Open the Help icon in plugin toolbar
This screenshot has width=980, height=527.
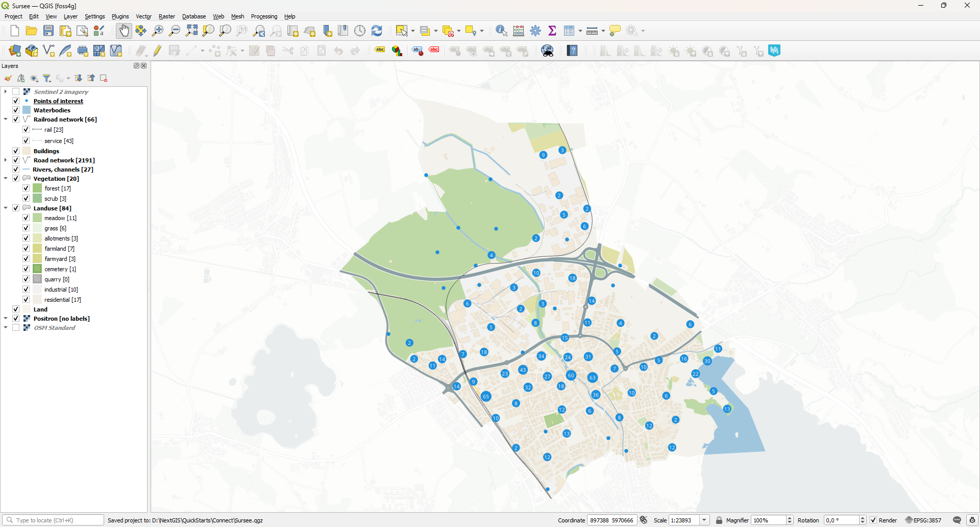(572, 51)
